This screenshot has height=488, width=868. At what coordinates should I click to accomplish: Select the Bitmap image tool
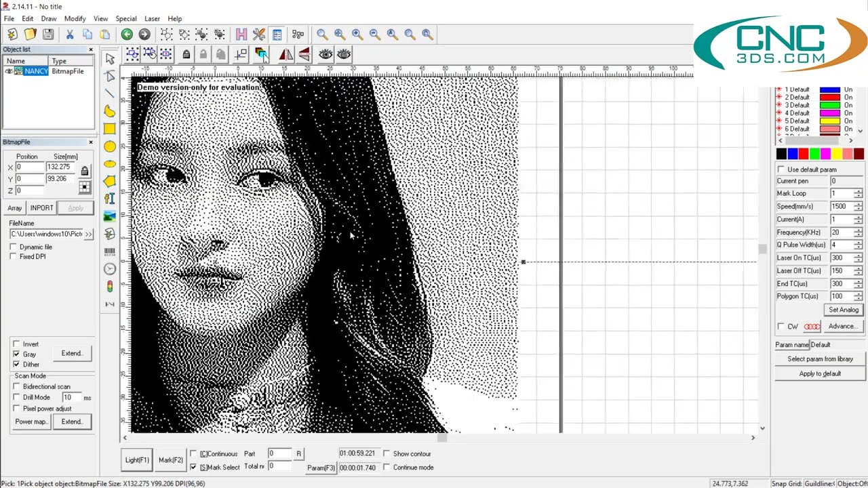(x=110, y=217)
